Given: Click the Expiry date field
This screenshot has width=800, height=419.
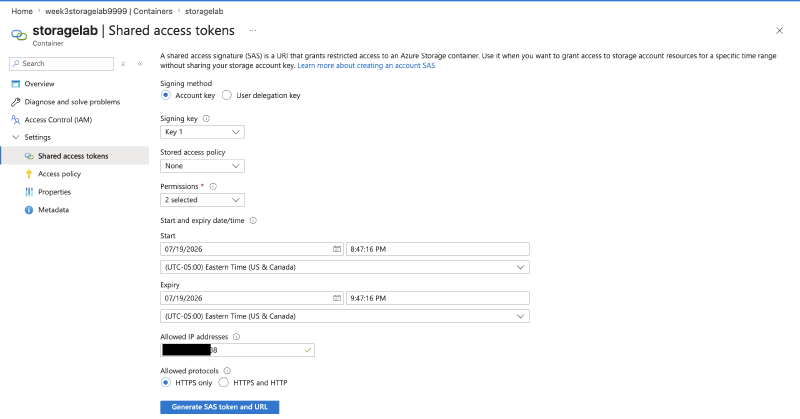Looking at the screenshot, I should click(252, 298).
